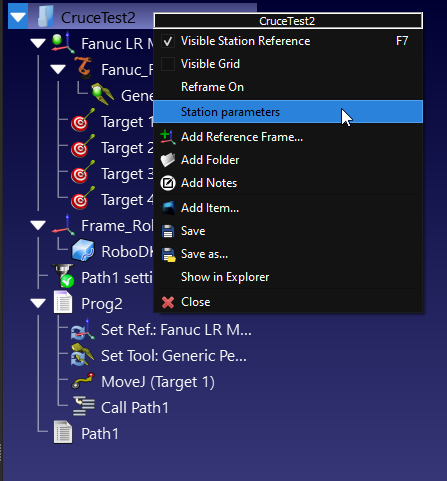Screen dimensions: 447x481
Task: Click the Fanuc LR M reference frame icon
Action: (63, 43)
